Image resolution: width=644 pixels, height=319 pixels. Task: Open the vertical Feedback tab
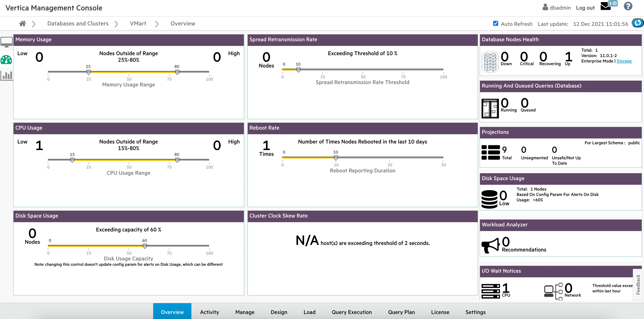tap(638, 284)
